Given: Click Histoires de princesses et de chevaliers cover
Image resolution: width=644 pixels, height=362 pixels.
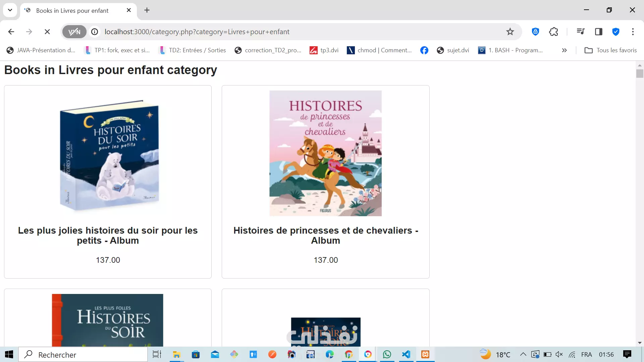Looking at the screenshot, I should click(326, 154).
